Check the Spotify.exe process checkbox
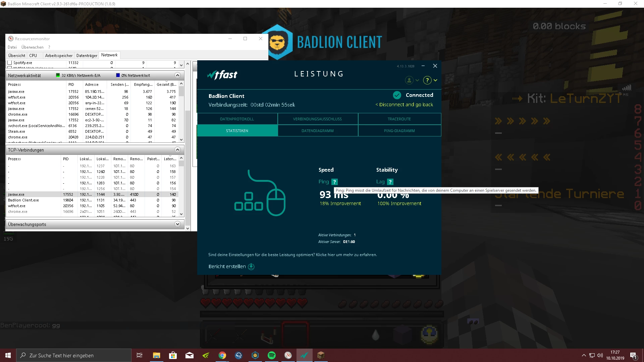This screenshot has width=644, height=362. 10,63
